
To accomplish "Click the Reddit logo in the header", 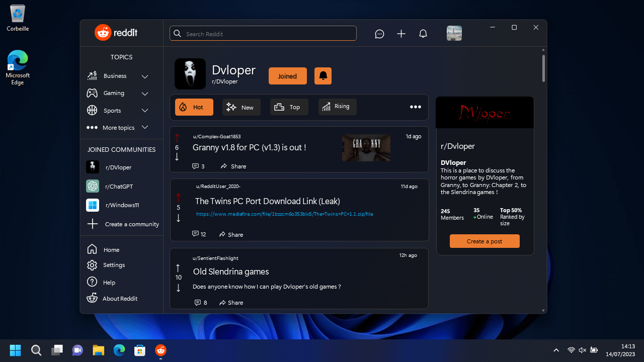I will pyautogui.click(x=116, y=33).
